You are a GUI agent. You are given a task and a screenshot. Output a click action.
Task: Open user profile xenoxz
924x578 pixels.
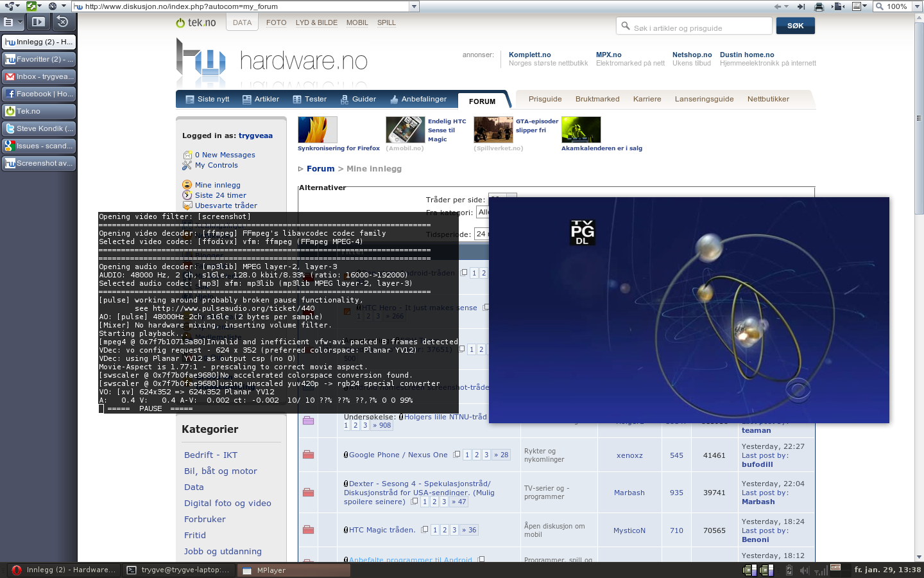point(629,455)
